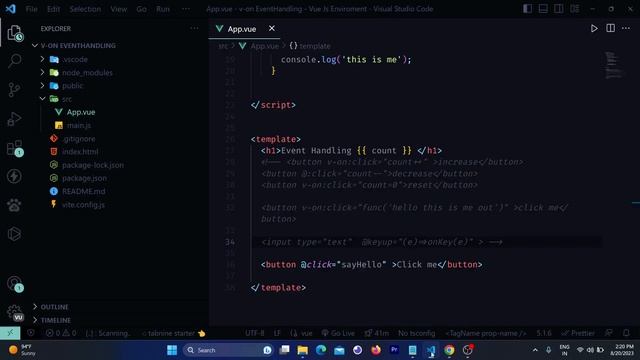Run the file with the play button
The image size is (640, 360).
coord(594,29)
